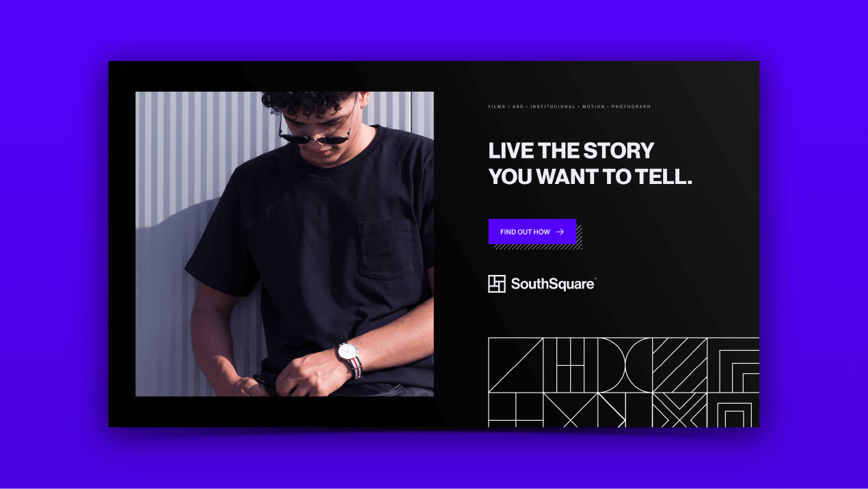Select MOTION in the category line

point(594,107)
